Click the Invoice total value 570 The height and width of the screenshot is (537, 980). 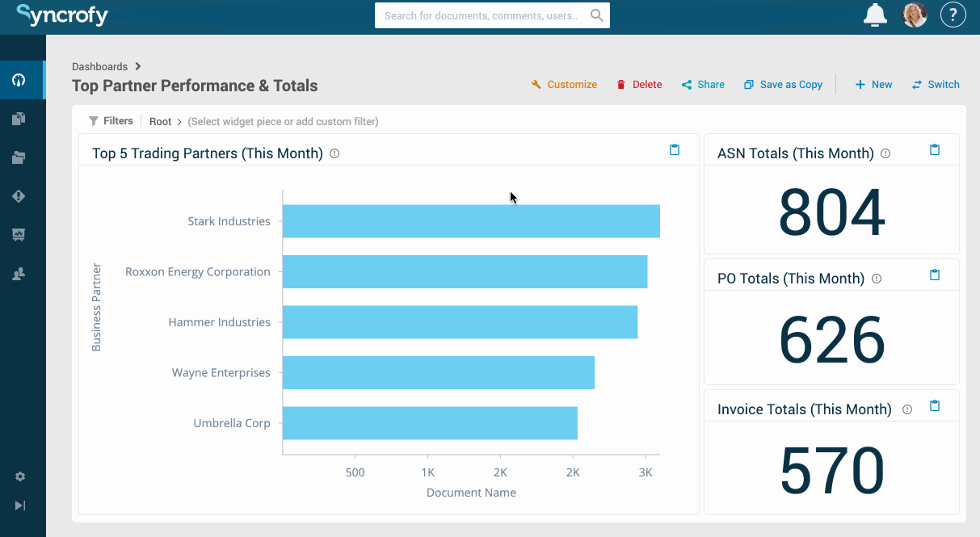pyautogui.click(x=831, y=470)
